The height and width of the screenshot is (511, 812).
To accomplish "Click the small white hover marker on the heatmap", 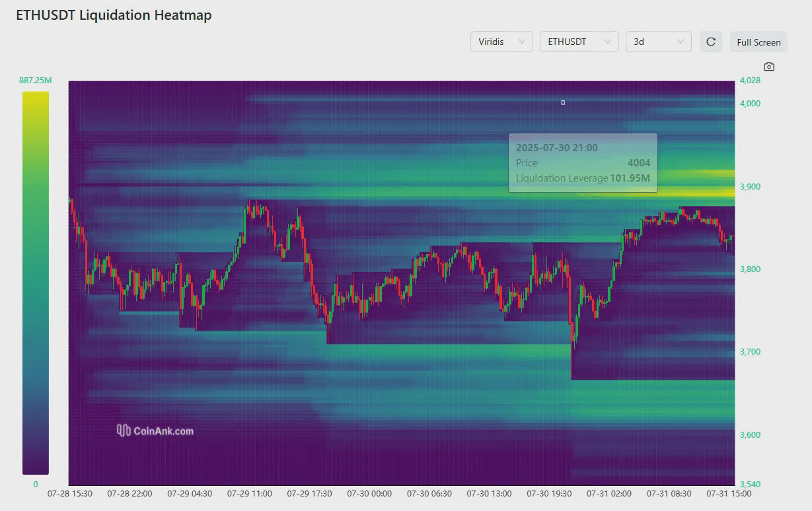I will (563, 102).
